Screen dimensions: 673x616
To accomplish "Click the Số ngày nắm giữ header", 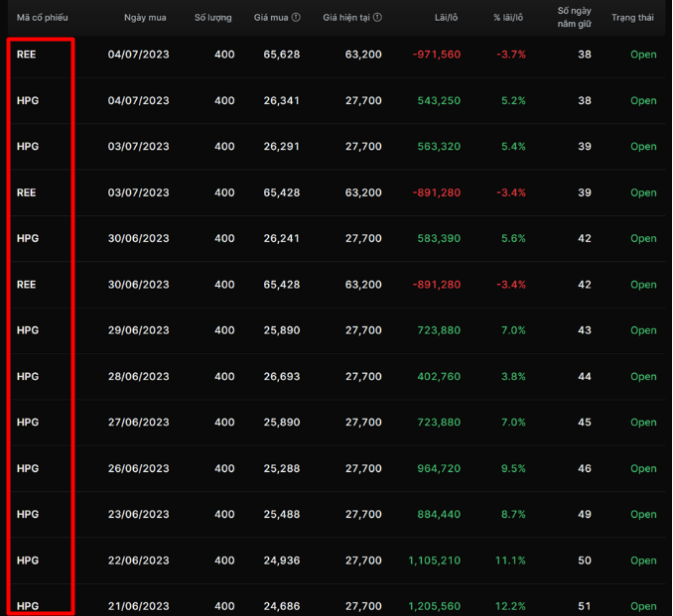I will pos(575,17).
